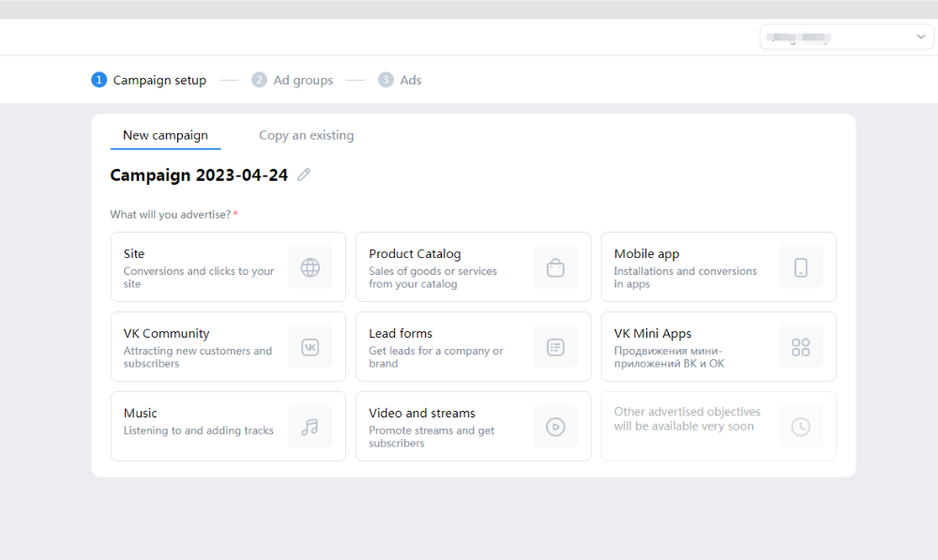Click 'Conversions and clicks to your site' description

[x=199, y=278]
